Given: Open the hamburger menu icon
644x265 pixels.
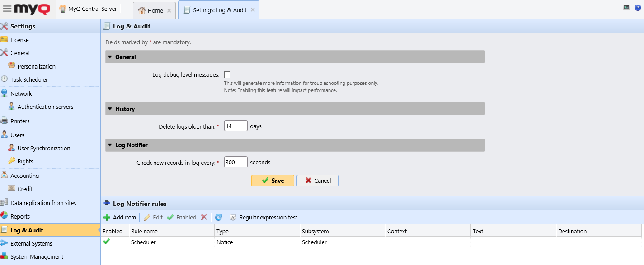Looking at the screenshot, I should [x=7, y=9].
